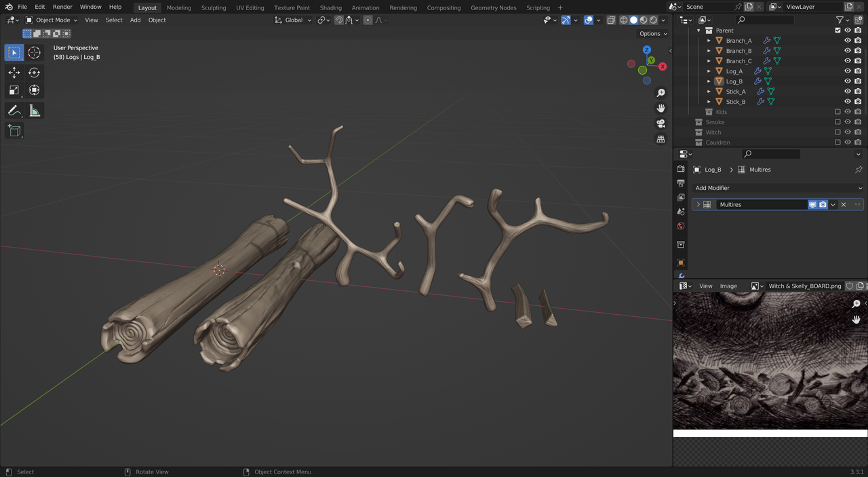The width and height of the screenshot is (868, 477).
Task: Choose the Scale tool
Action: (14, 90)
